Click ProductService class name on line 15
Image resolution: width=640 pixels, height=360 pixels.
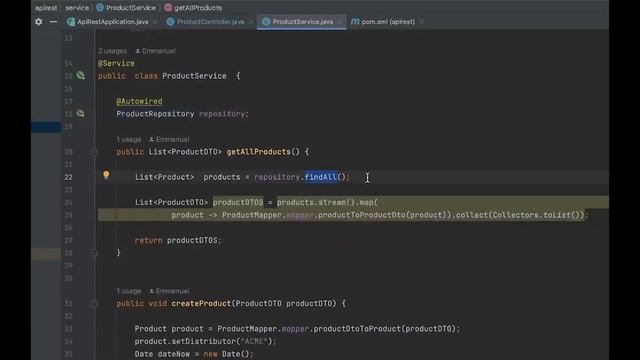click(x=194, y=76)
